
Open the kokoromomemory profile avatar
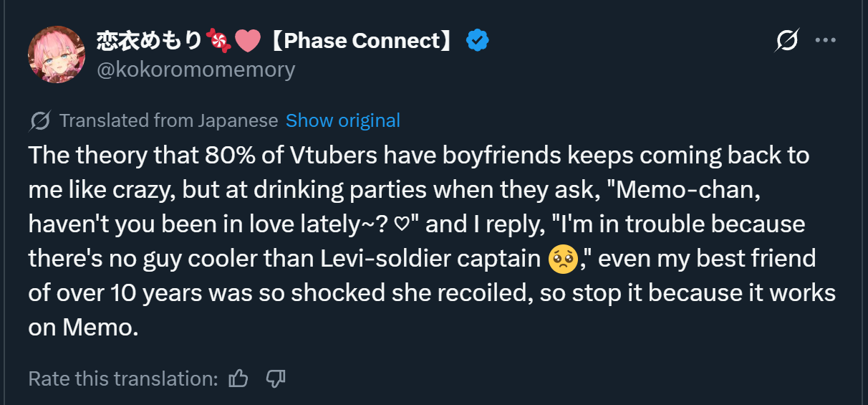click(57, 55)
